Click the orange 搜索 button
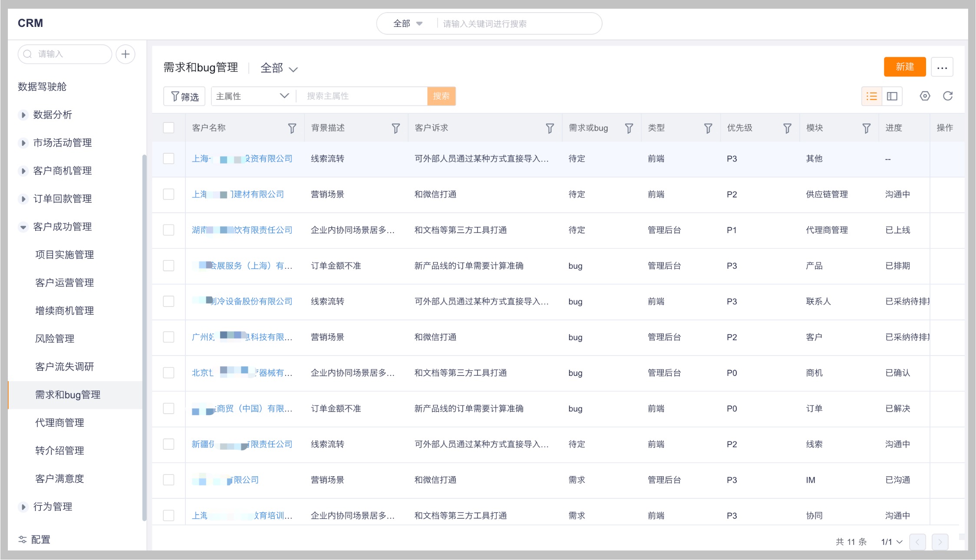The width and height of the screenshot is (976, 560). 441,96
